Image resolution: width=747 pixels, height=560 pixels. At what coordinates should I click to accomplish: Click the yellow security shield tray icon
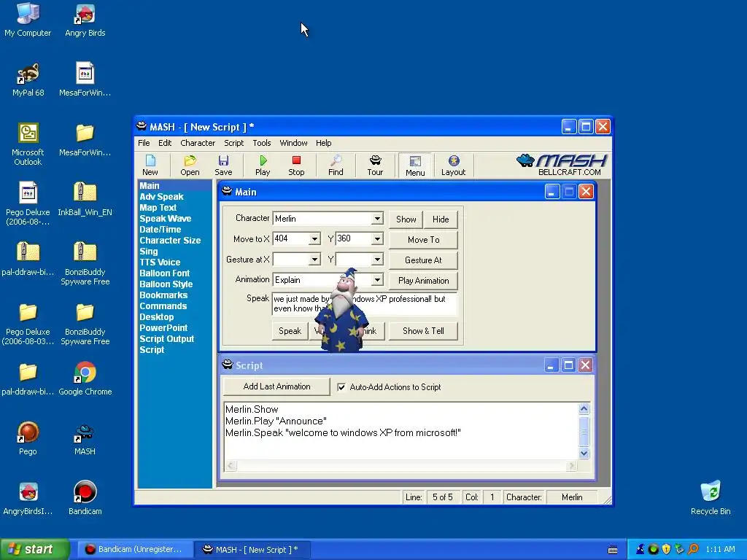click(x=666, y=550)
